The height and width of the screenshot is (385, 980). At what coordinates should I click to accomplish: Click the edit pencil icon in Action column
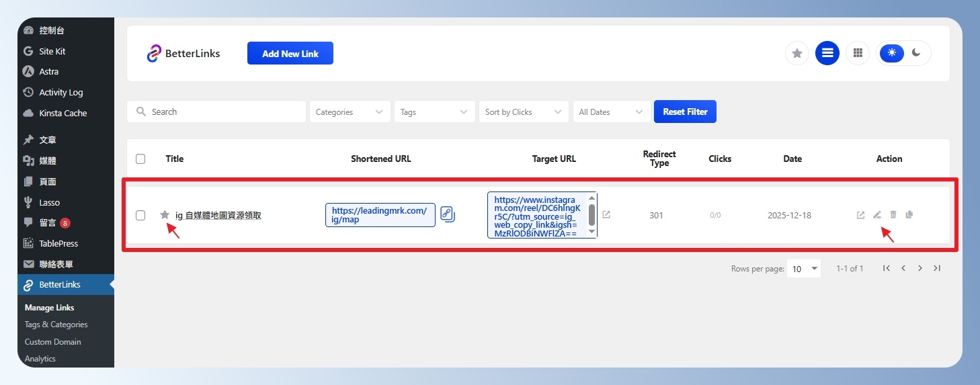tap(876, 215)
